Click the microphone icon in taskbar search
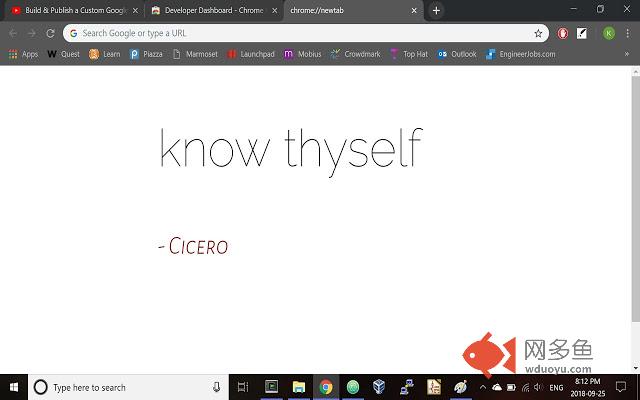The height and width of the screenshot is (400, 640). pos(216,387)
